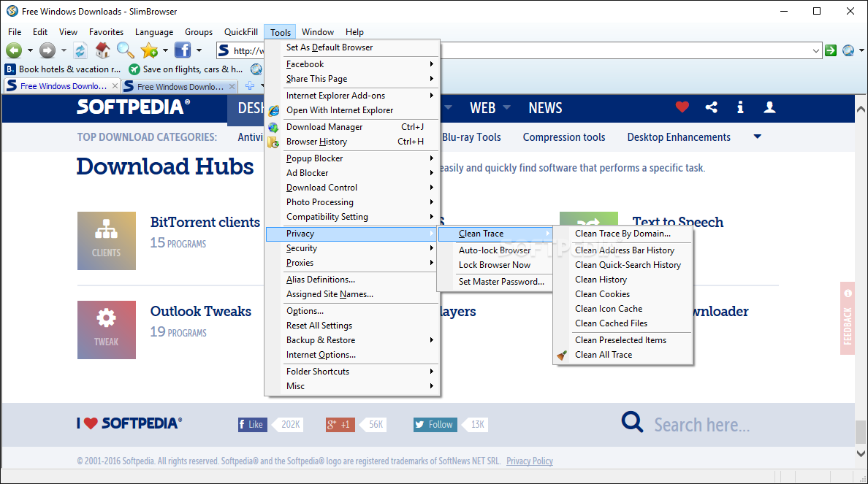Open the Groups menu

click(199, 32)
